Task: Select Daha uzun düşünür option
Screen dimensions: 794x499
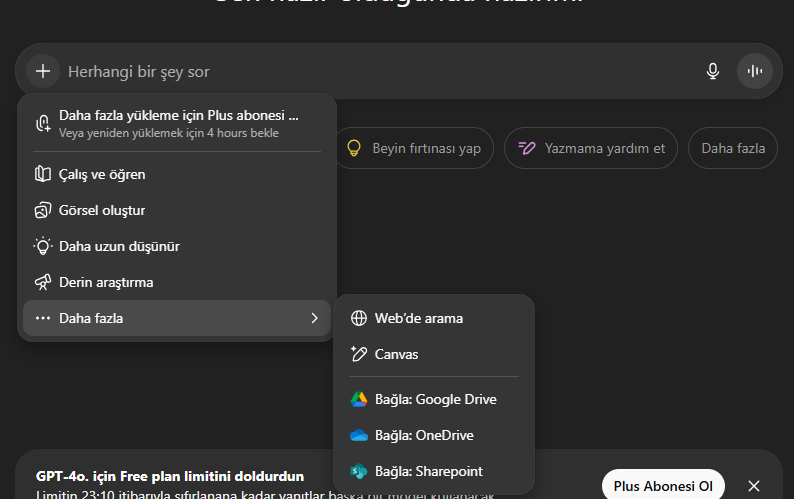Action: click(x=177, y=246)
